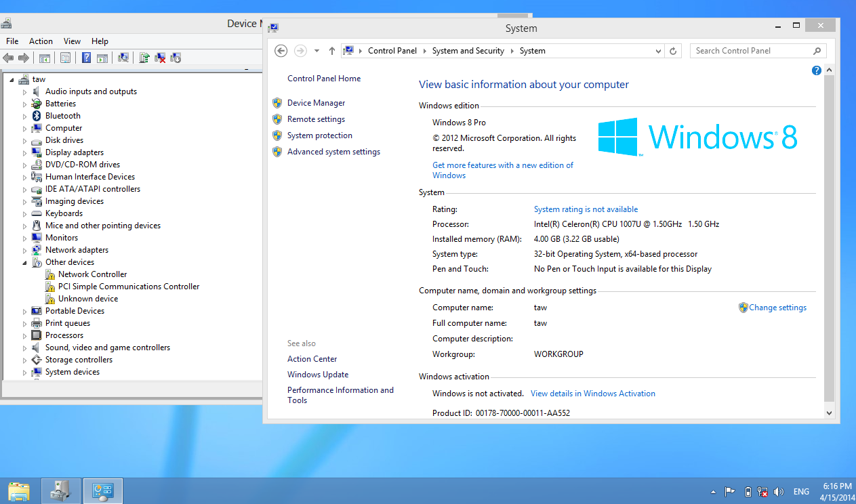Expand the Network adapters node
The width and height of the screenshot is (856, 504).
coord(25,250)
